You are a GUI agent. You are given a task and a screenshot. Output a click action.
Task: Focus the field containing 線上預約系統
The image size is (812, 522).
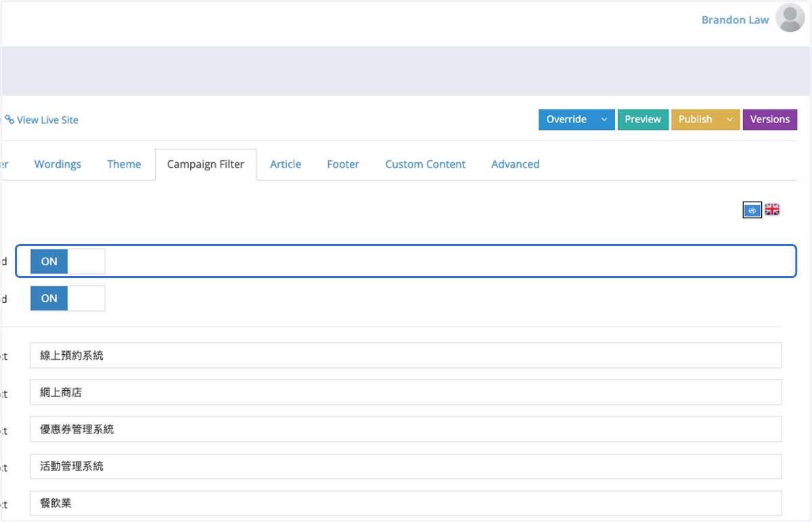click(x=406, y=355)
